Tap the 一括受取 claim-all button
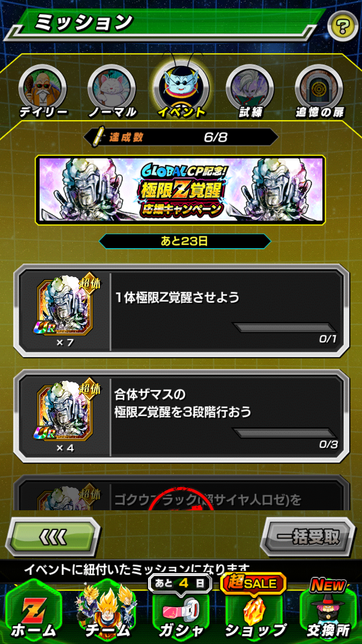The height and width of the screenshot is (644, 362). 308,537
